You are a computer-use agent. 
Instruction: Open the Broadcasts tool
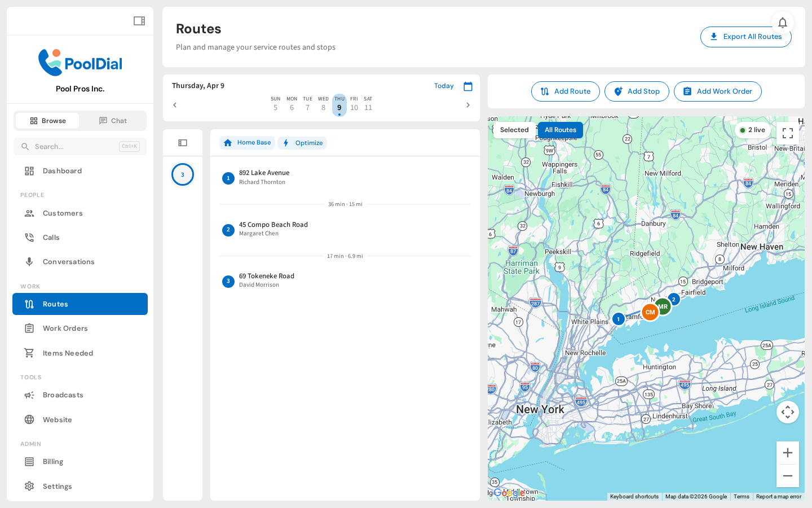point(63,395)
